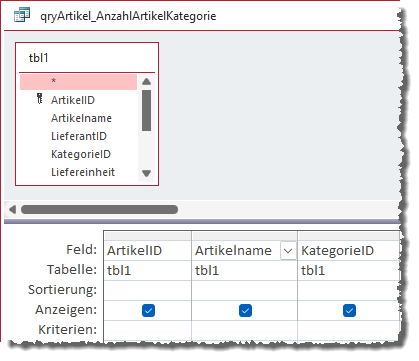Viewport: 419px width, 361px height.
Task: Click the KategorieID cell in the Feld row
Action: point(348,251)
